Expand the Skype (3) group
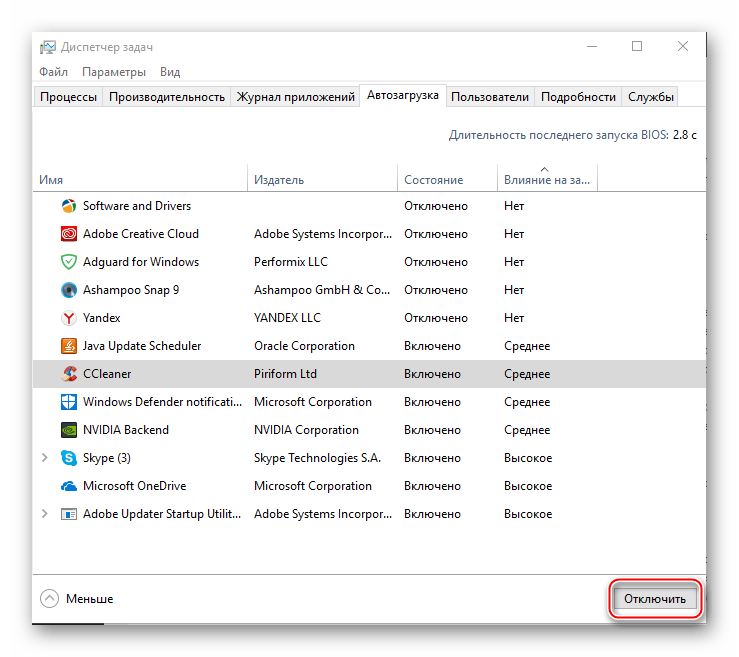 [x=45, y=458]
